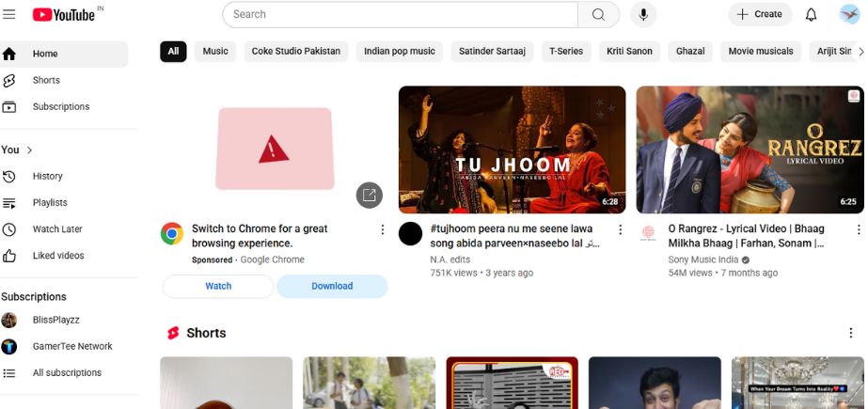Play the O Rangrez lyrical video thumbnail
The width and height of the screenshot is (868, 409).
point(750,149)
